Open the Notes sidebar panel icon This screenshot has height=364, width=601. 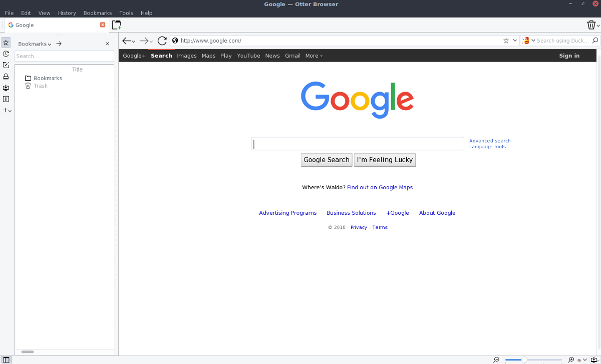pyautogui.click(x=6, y=65)
